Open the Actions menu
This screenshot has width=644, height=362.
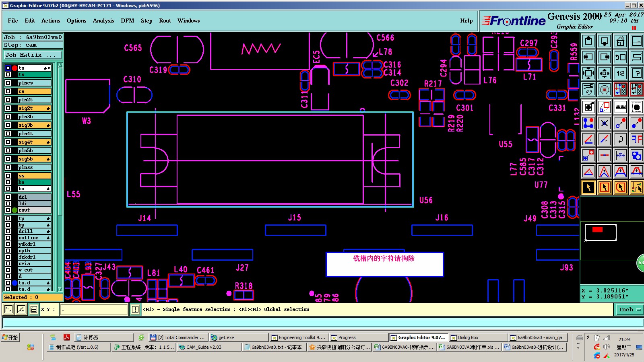51,21
